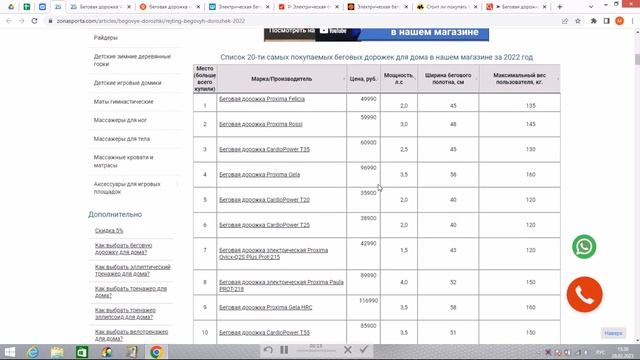
Task: Click the recording progress bar
Action: tap(316, 351)
